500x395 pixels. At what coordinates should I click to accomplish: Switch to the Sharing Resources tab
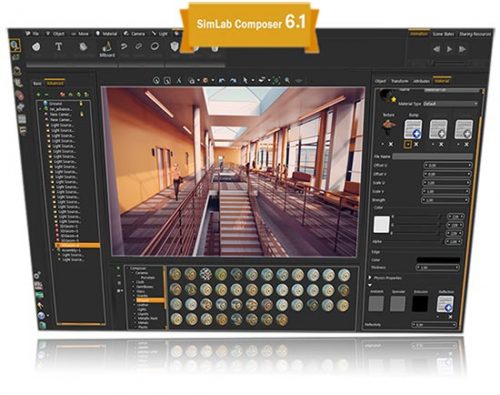click(475, 34)
